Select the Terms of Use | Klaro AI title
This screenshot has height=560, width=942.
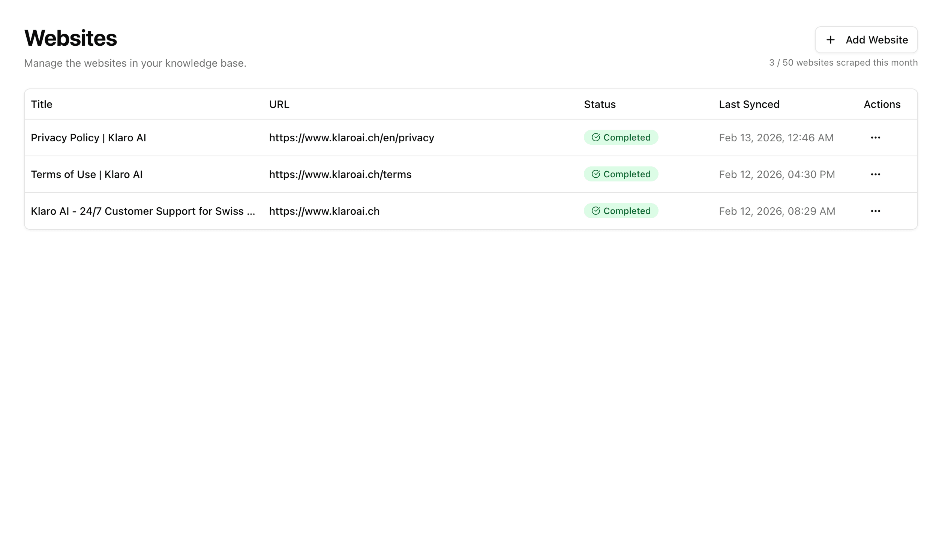[x=86, y=174]
